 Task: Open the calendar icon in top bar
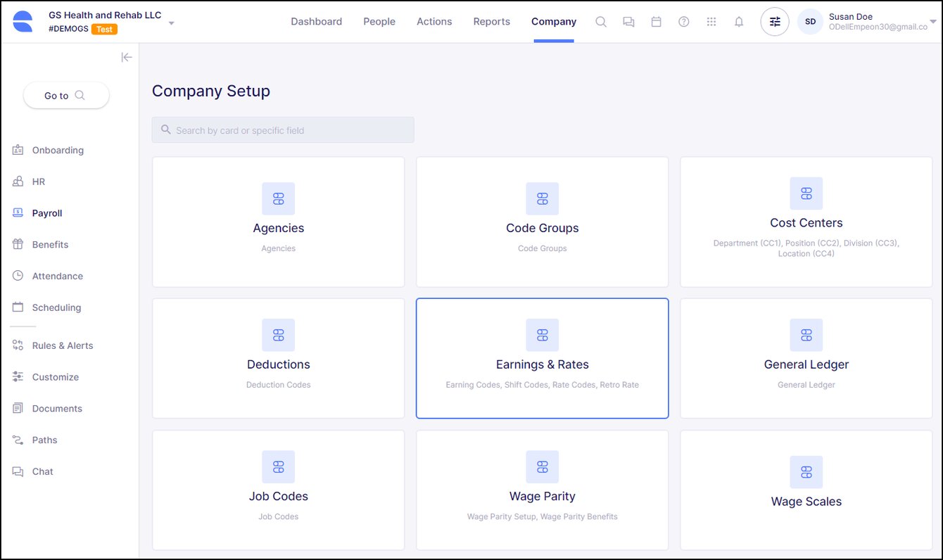pos(656,22)
